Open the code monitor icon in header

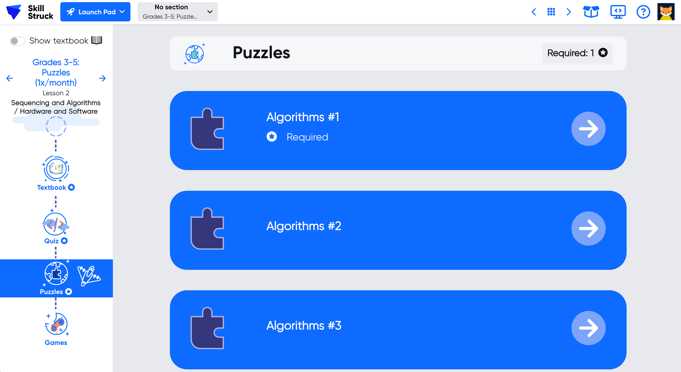click(x=618, y=12)
